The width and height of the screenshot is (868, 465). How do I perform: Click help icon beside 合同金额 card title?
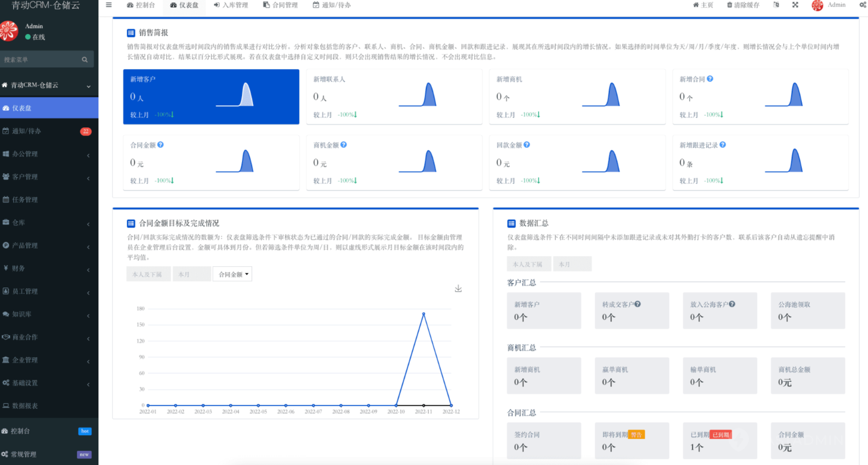(160, 145)
